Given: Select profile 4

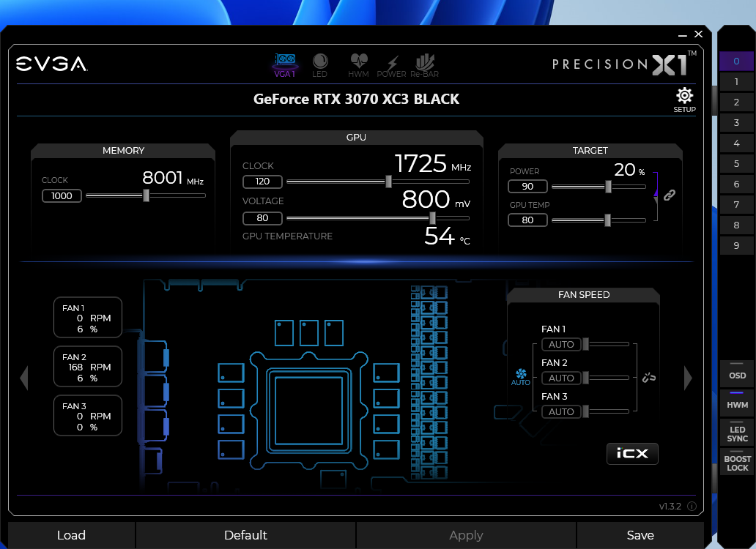Looking at the screenshot, I should pyautogui.click(x=736, y=143).
